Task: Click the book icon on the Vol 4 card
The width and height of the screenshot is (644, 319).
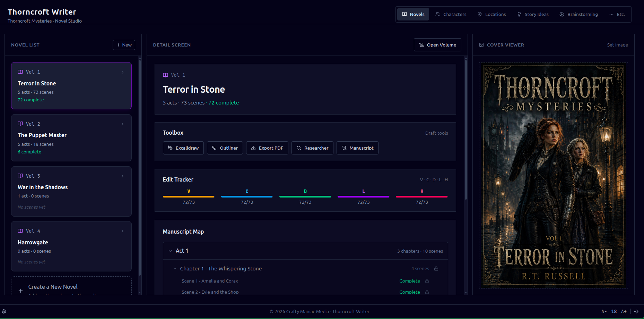Action: tap(20, 231)
